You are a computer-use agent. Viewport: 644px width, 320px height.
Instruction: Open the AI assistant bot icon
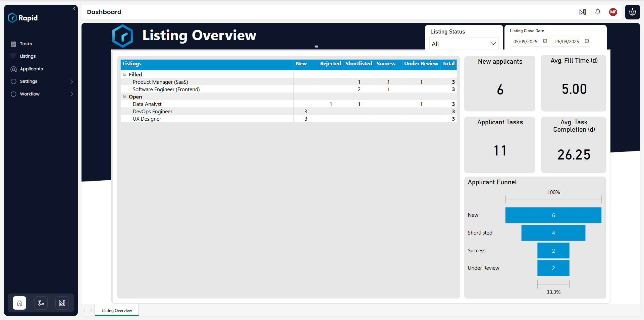click(632, 12)
